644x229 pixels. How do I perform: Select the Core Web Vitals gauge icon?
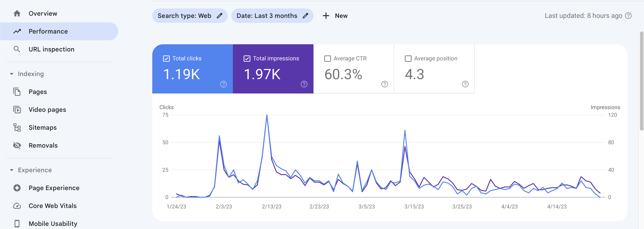tap(17, 206)
